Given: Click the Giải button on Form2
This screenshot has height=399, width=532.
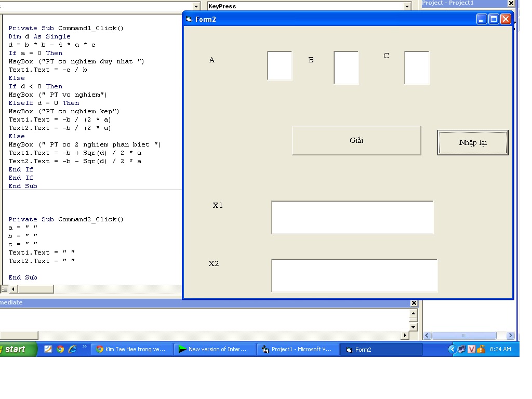Looking at the screenshot, I should (356, 140).
